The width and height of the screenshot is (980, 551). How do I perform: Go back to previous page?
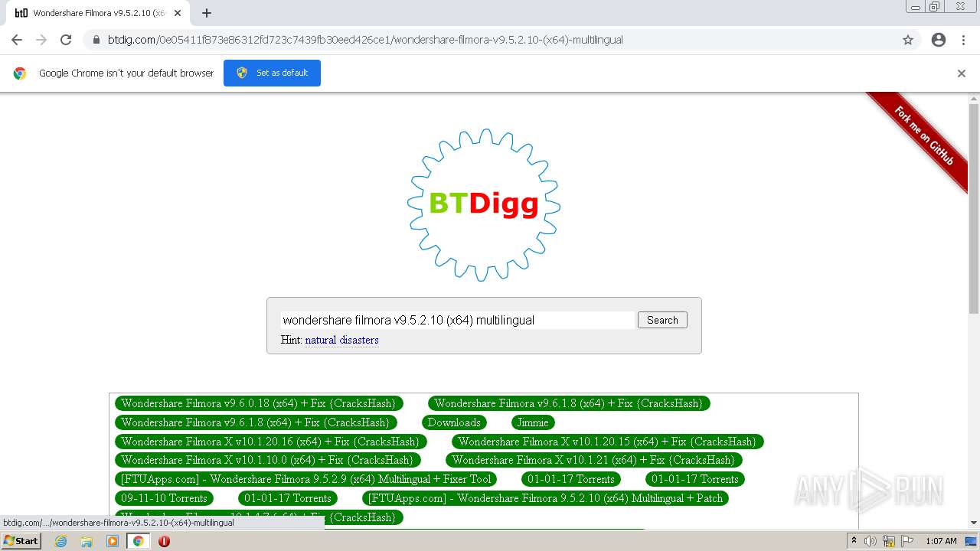(x=17, y=40)
